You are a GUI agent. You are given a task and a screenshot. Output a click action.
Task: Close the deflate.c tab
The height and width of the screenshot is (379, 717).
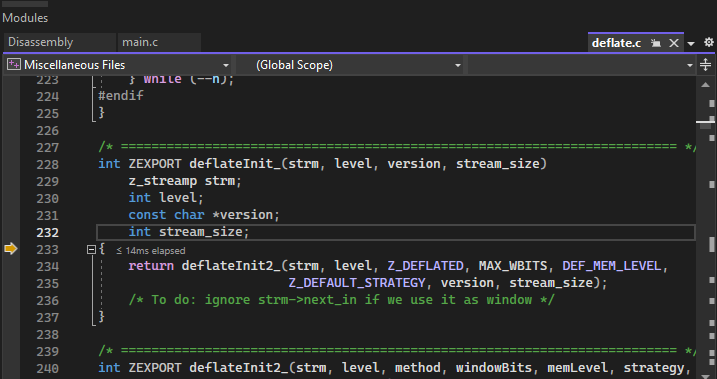tap(674, 43)
